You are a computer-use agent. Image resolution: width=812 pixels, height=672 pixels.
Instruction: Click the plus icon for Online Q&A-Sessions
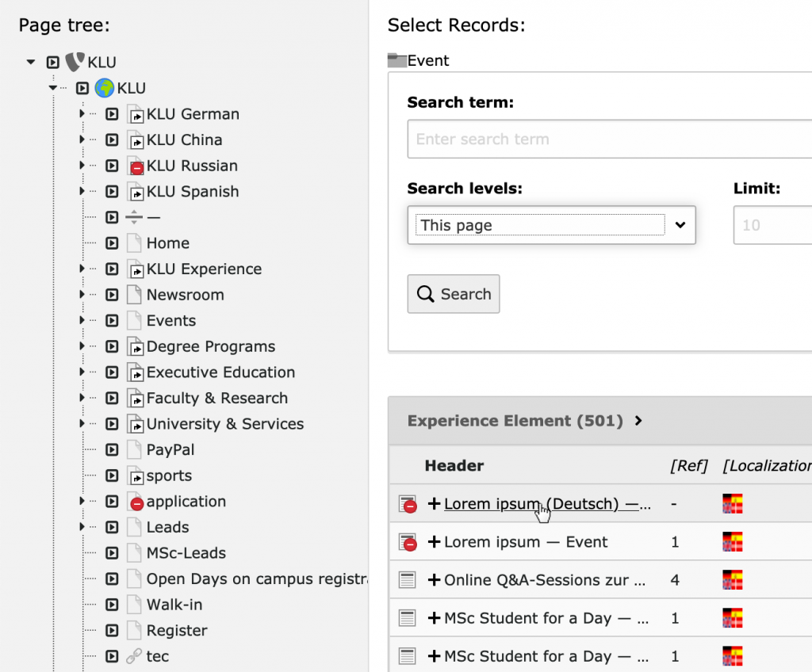pyautogui.click(x=434, y=580)
